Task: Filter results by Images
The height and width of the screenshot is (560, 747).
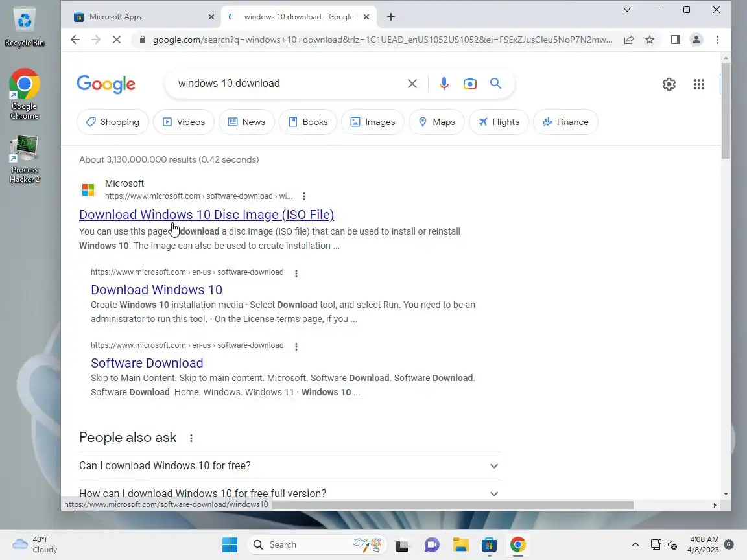Action: pos(373,122)
